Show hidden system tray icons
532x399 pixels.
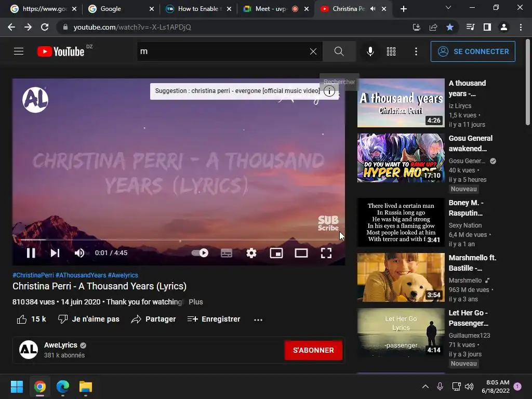pos(425,387)
